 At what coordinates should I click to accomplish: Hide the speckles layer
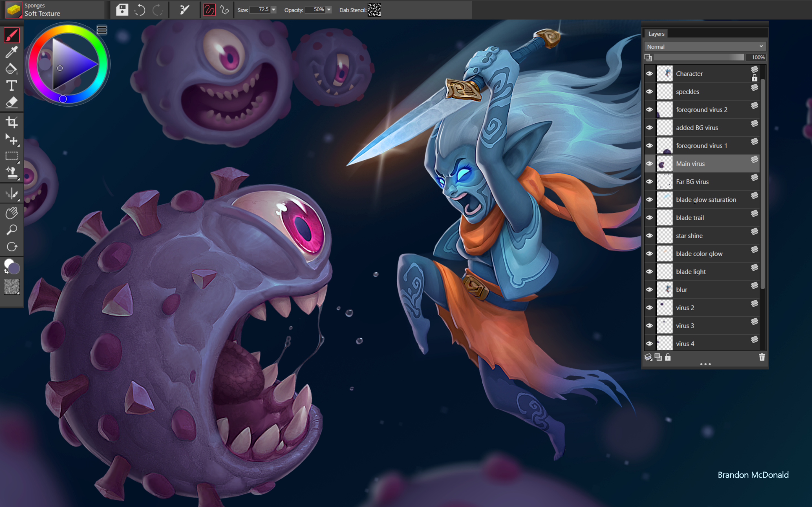[x=650, y=92]
